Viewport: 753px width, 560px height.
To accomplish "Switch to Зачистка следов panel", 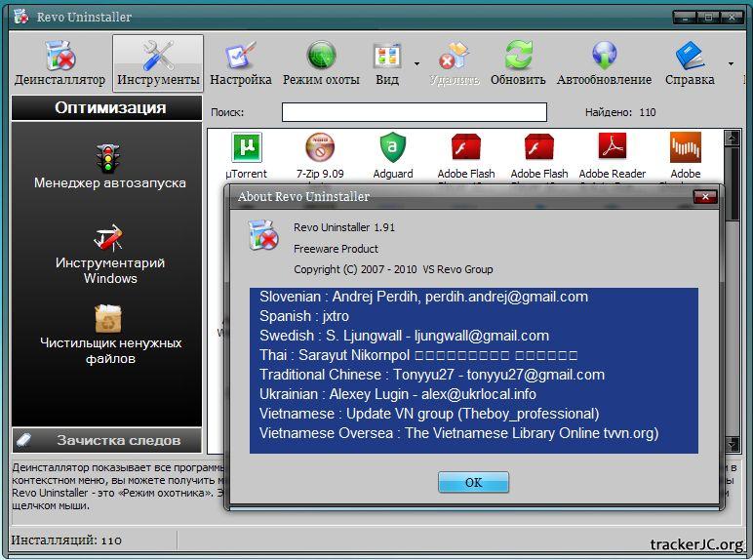I will tap(107, 440).
